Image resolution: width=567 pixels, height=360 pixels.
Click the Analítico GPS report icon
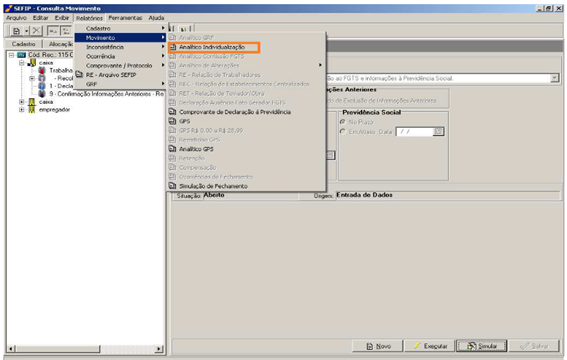[173, 149]
